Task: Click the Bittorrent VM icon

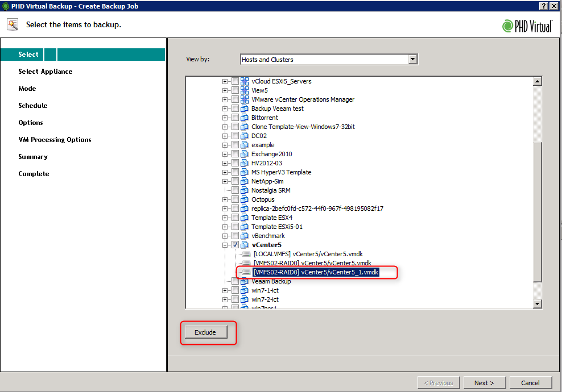Action: (245, 118)
